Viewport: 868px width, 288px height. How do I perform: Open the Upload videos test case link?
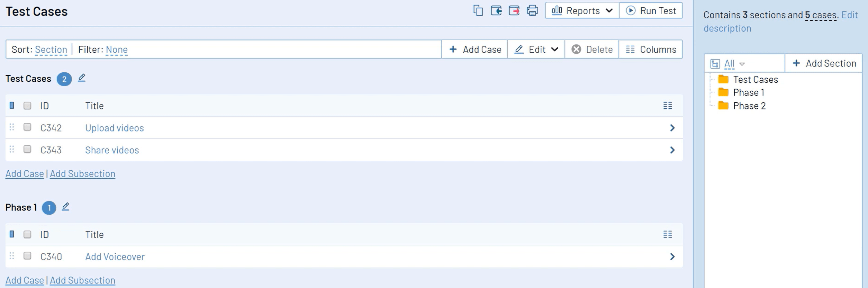tap(115, 128)
